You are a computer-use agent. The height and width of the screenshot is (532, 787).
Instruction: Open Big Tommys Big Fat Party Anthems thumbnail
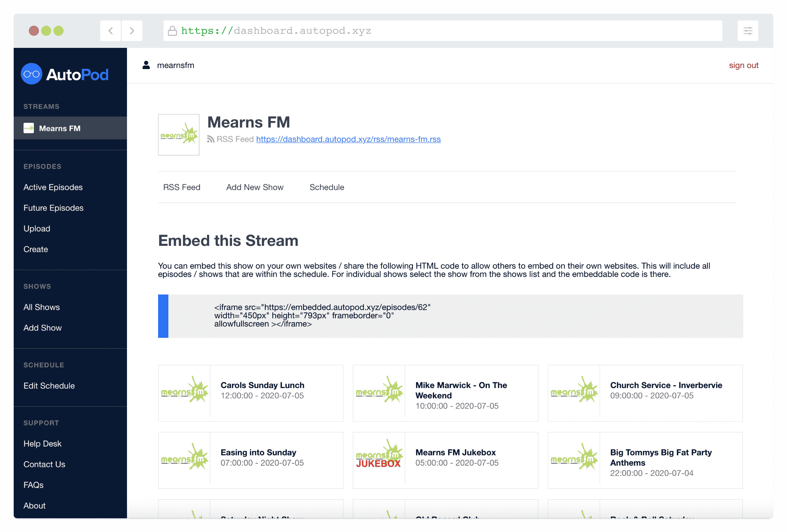(x=574, y=458)
